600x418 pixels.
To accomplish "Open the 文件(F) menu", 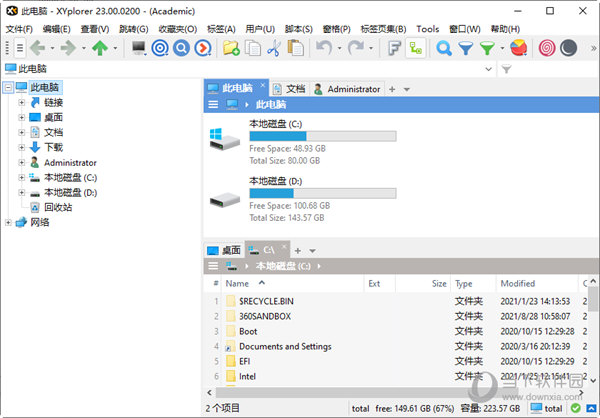I will [x=19, y=29].
